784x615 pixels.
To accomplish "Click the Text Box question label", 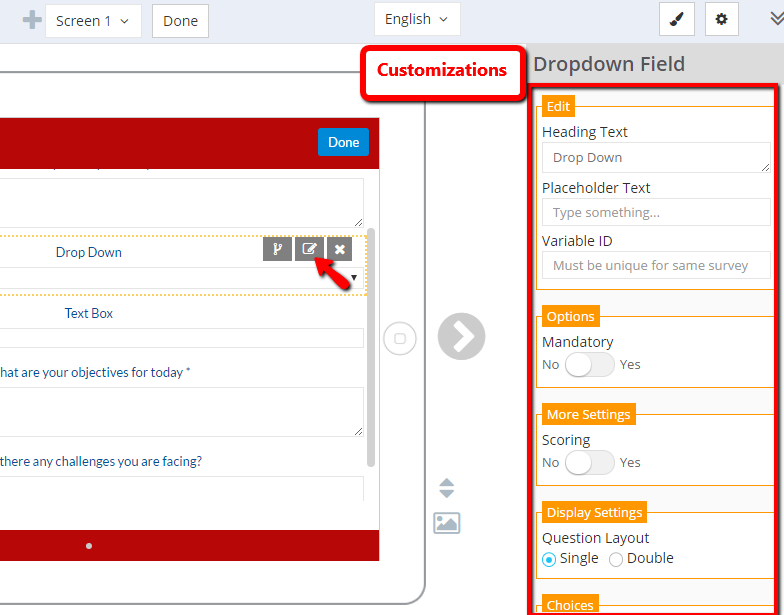I will click(x=88, y=313).
